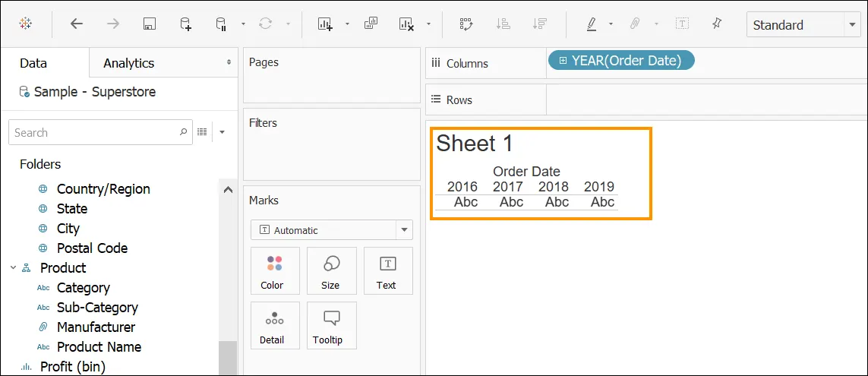
Task: Click the Size marks card button
Action: click(332, 270)
